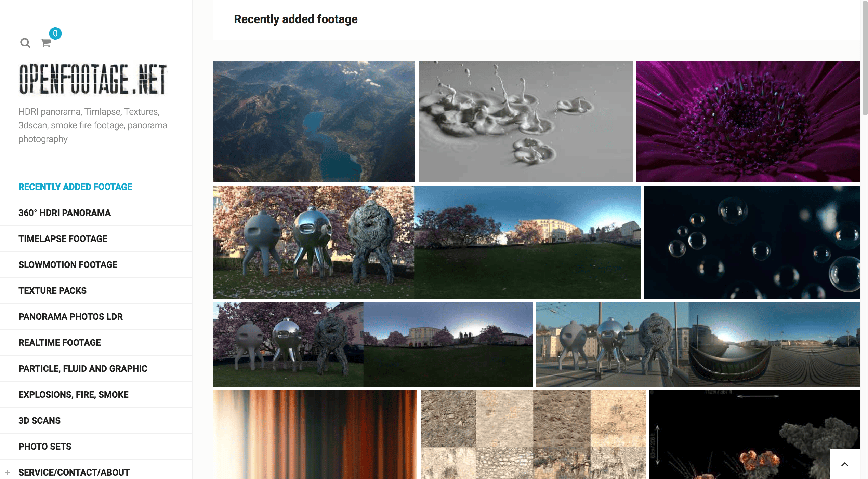View the purple flower macro thumbnail
Screen dimensions: 868x479
(x=748, y=122)
